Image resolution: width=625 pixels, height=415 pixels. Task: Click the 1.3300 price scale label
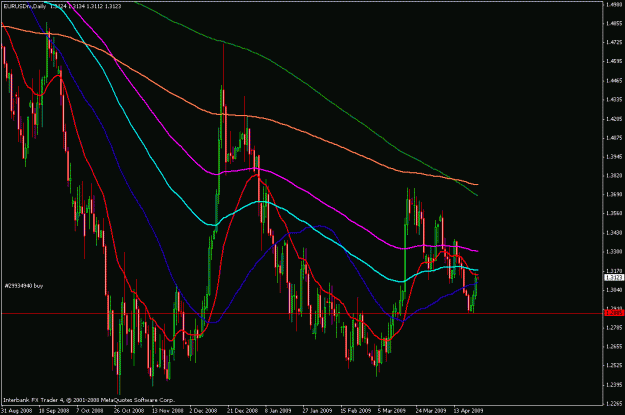[614, 252]
